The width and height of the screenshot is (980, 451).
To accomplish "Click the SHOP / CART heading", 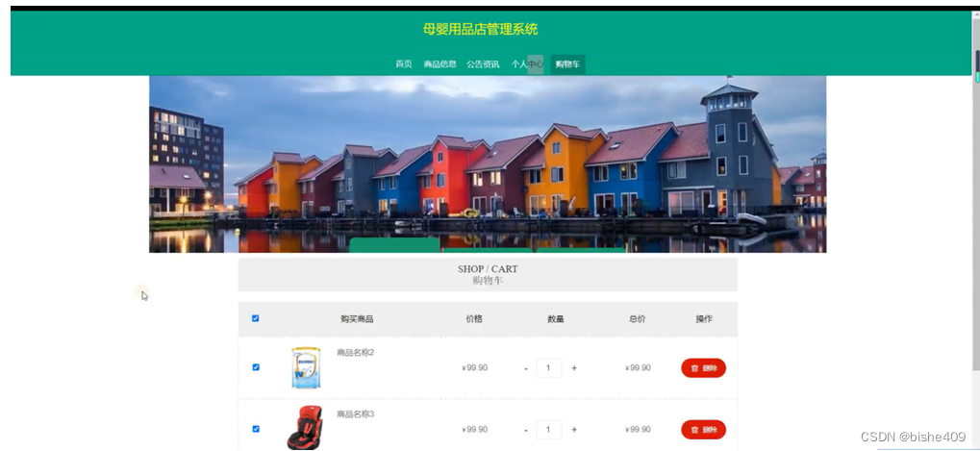I will [x=488, y=269].
